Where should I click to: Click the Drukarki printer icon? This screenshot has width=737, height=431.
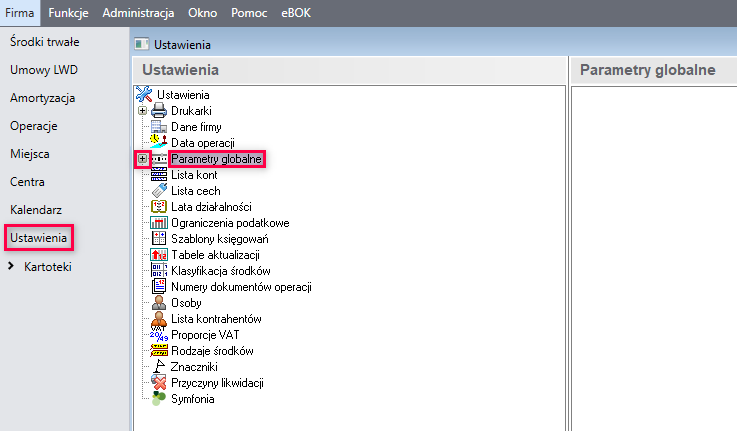pyautogui.click(x=159, y=111)
